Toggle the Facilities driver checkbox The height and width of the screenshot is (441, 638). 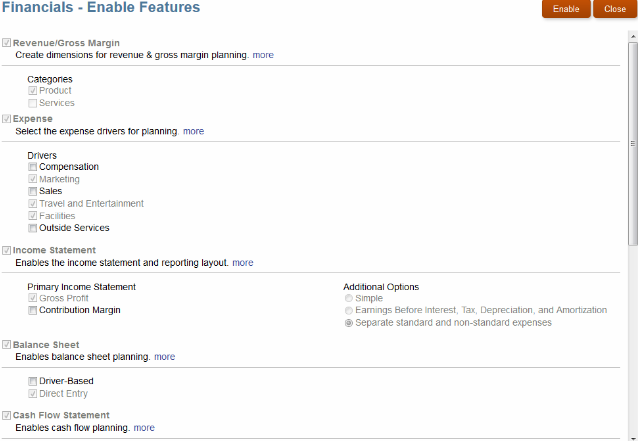[x=33, y=216]
